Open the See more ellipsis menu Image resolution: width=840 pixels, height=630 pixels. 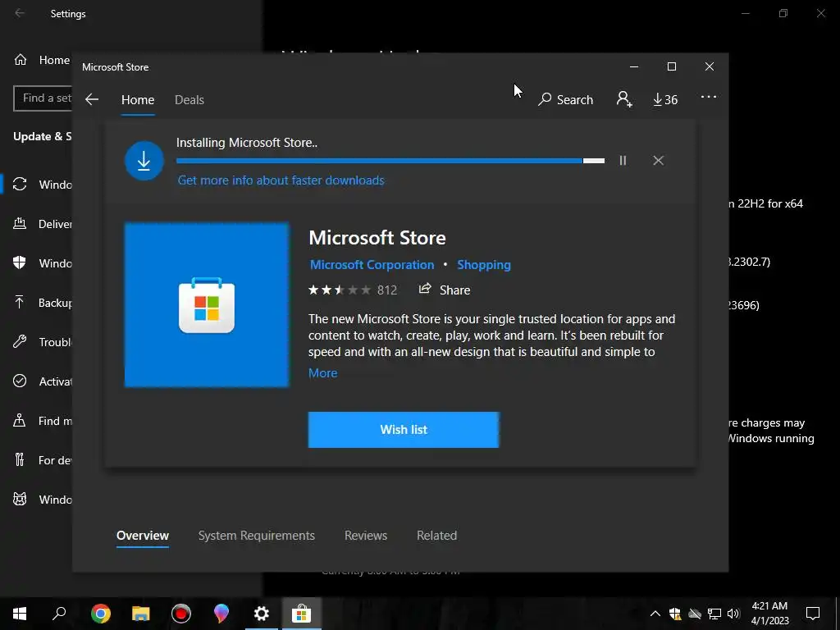pos(708,97)
